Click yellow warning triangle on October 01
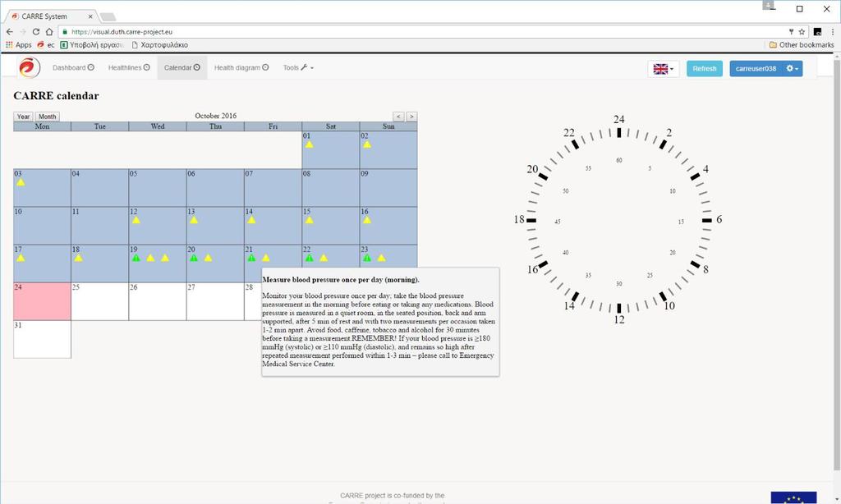Image resolution: width=841 pixels, height=504 pixels. tap(309, 144)
